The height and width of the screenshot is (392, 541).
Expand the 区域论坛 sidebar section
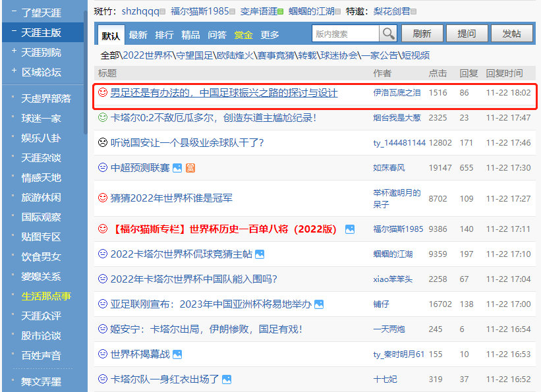(x=14, y=70)
